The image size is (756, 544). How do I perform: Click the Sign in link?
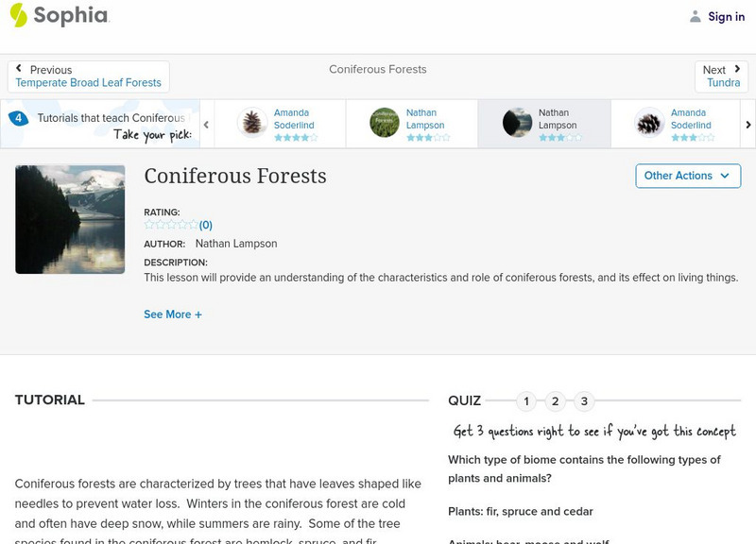tap(726, 16)
